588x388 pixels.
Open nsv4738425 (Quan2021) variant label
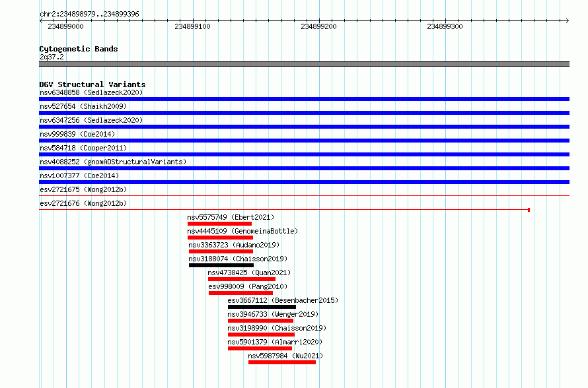(249, 273)
